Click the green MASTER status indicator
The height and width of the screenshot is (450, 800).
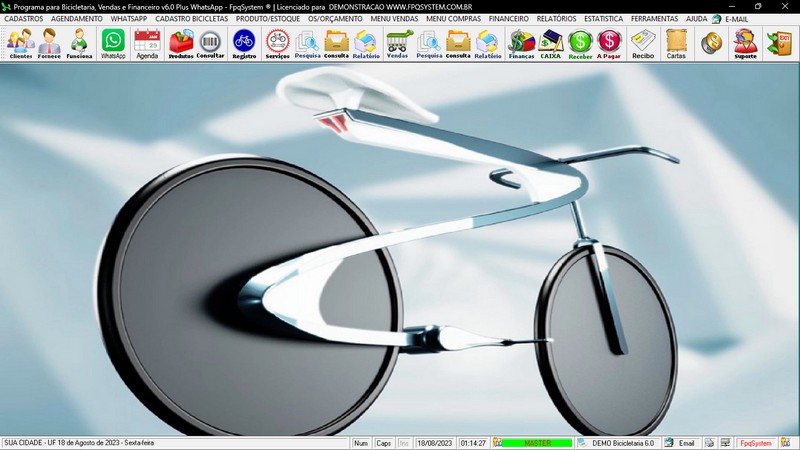537,443
